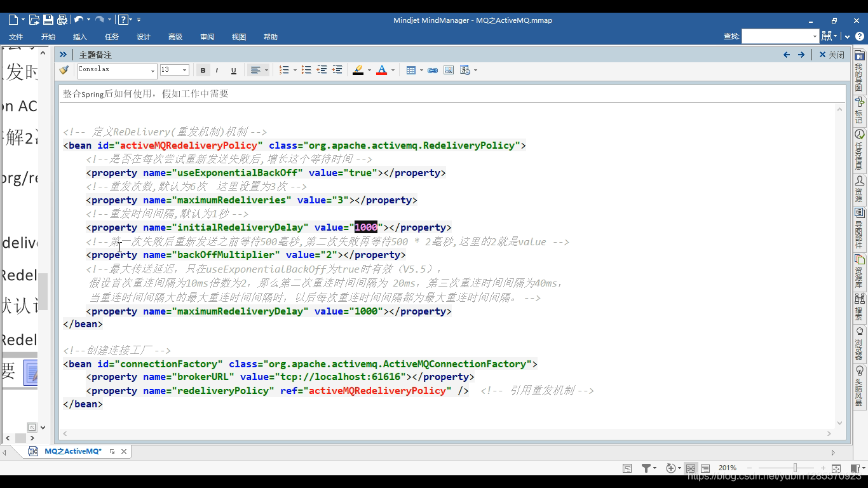The width and height of the screenshot is (868, 488).
Task: Click the help icon near search box
Action: click(x=859, y=36)
